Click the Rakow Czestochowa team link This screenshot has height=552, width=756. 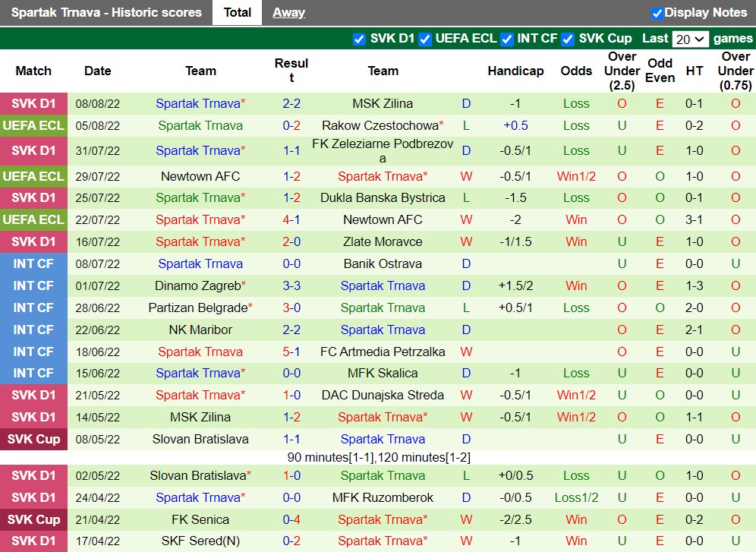pyautogui.click(x=383, y=125)
